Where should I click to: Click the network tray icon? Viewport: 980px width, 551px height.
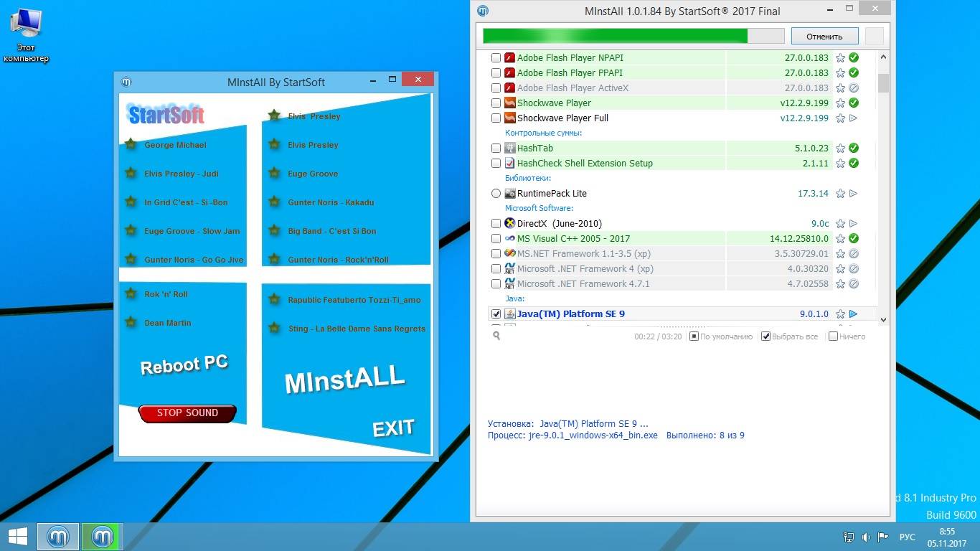849,537
